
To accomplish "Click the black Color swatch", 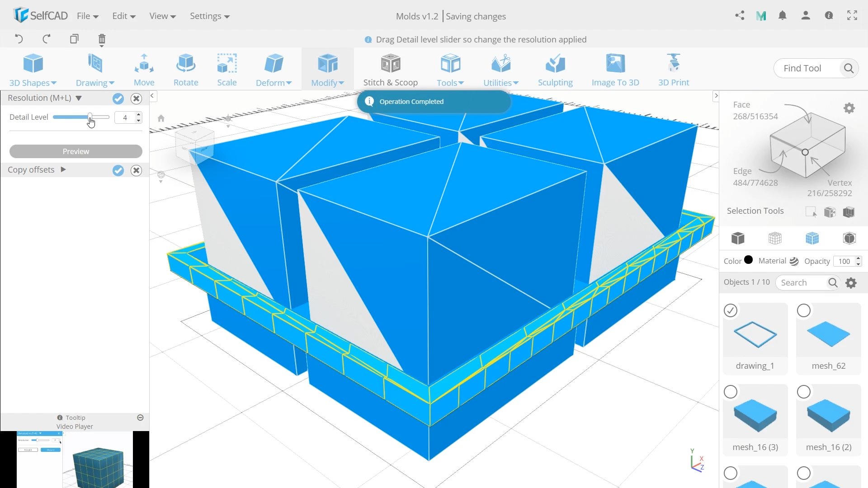I will click(748, 260).
